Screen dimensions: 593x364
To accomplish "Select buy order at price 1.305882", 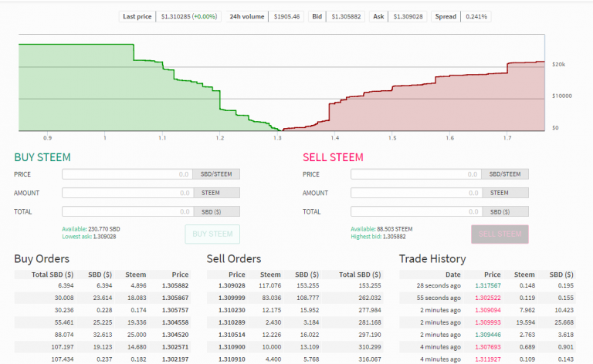I will point(103,285).
